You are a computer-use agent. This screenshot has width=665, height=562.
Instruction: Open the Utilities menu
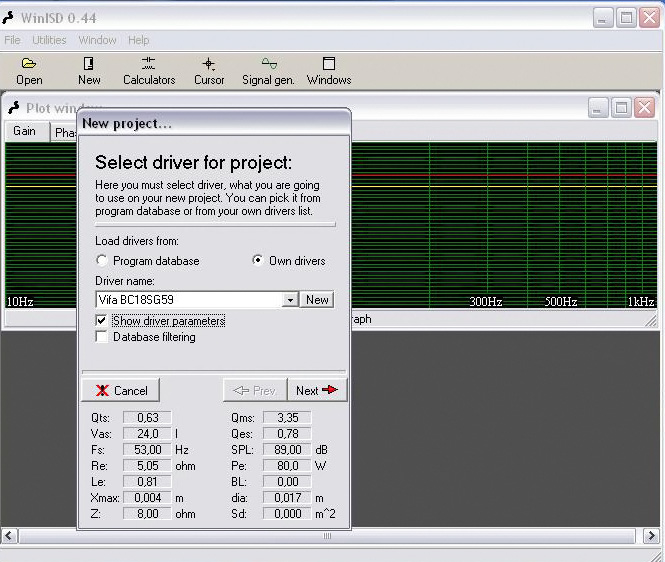point(49,40)
